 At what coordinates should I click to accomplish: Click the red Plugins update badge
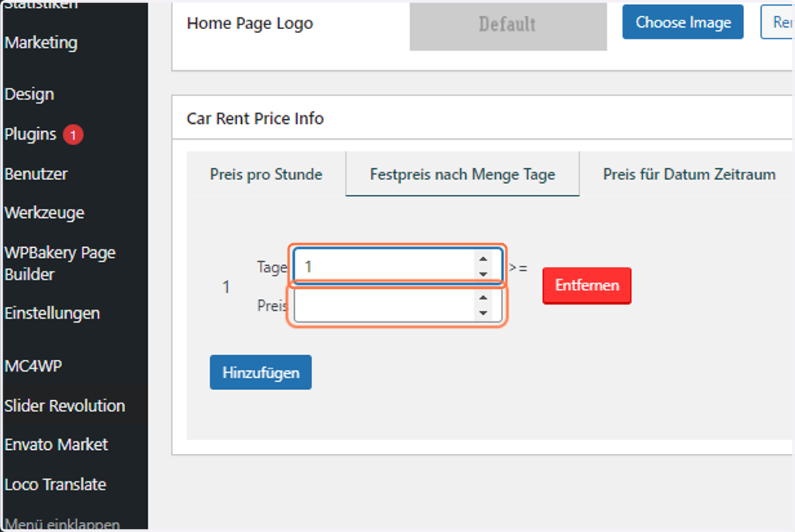[x=73, y=135]
